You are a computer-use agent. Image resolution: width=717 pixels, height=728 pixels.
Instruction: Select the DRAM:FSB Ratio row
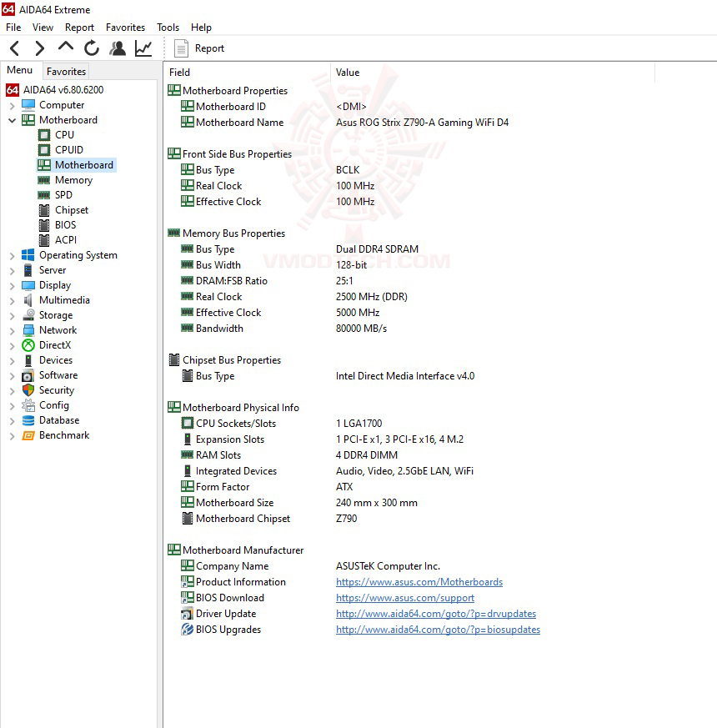tap(267, 281)
